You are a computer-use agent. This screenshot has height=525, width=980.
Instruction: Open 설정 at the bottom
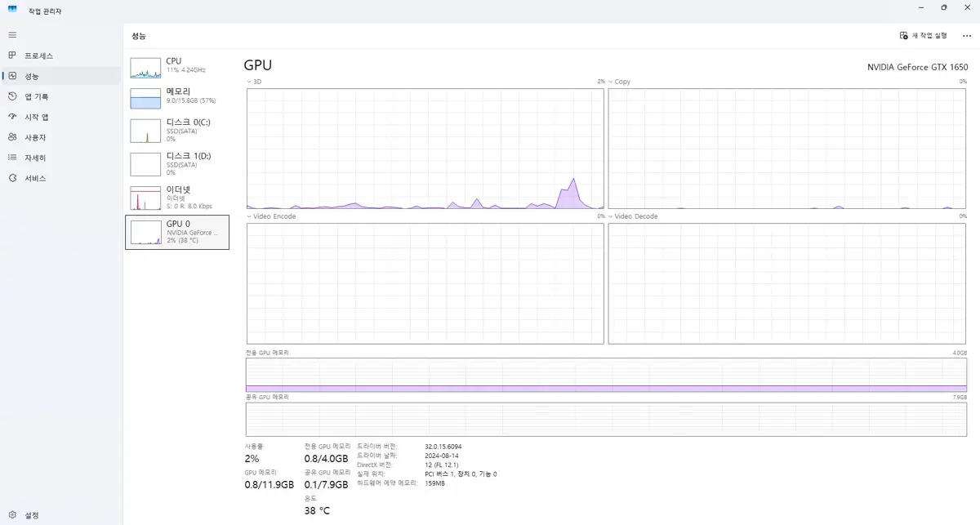coord(61,515)
